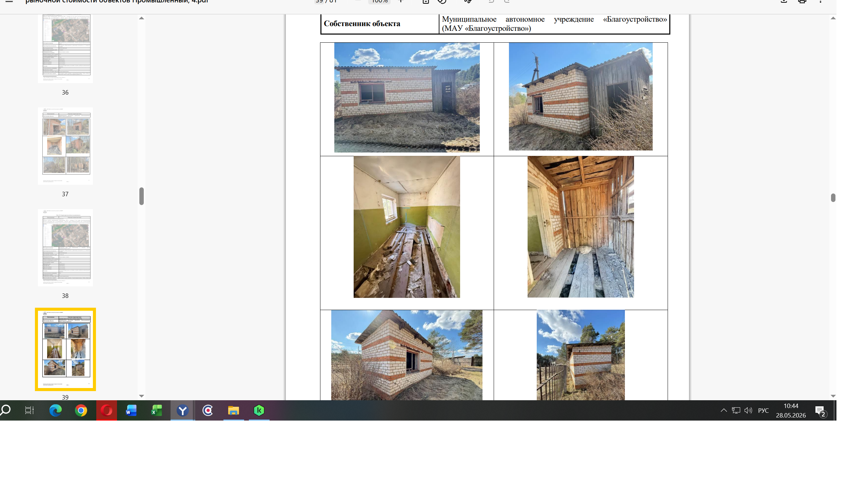Open the notification center showing 2 notifications
The image size is (868, 488).
pyautogui.click(x=821, y=411)
